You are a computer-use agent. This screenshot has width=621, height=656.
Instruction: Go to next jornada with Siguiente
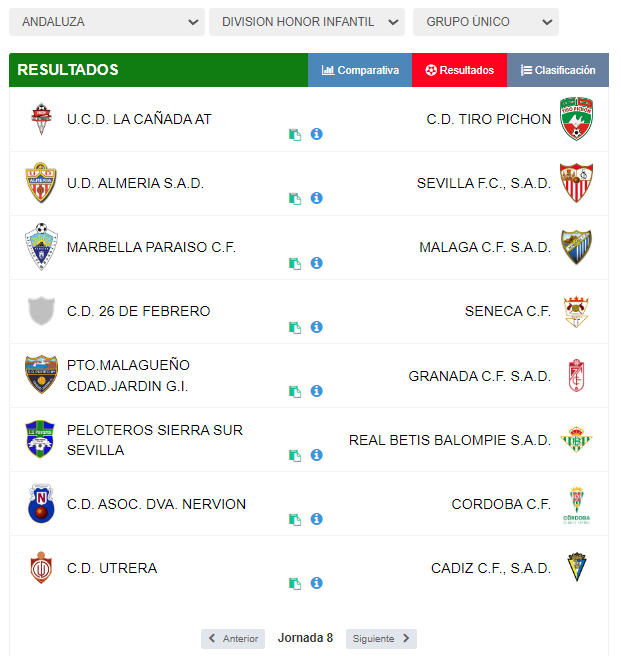click(x=381, y=638)
